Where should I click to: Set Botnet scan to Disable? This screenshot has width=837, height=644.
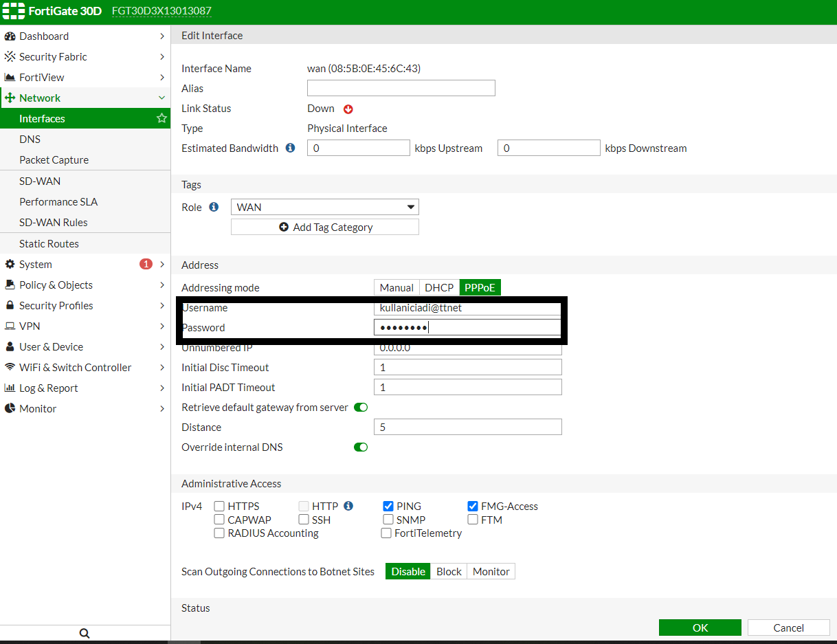point(408,571)
